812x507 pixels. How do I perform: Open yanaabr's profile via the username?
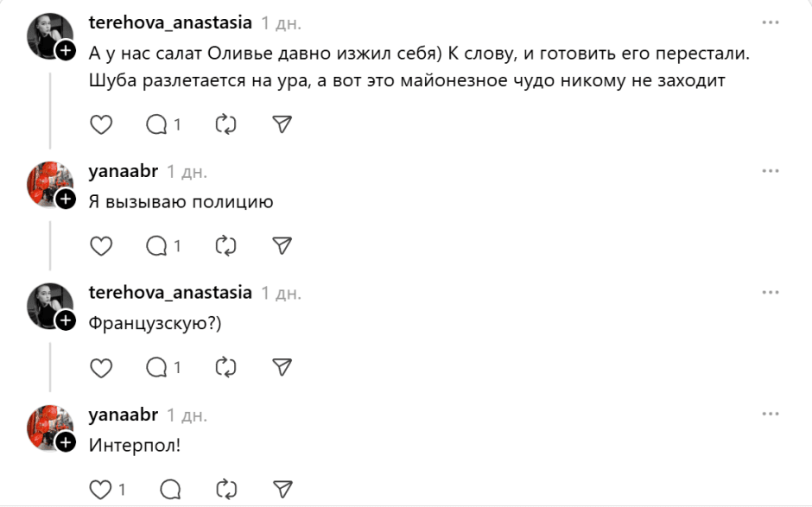(x=120, y=170)
